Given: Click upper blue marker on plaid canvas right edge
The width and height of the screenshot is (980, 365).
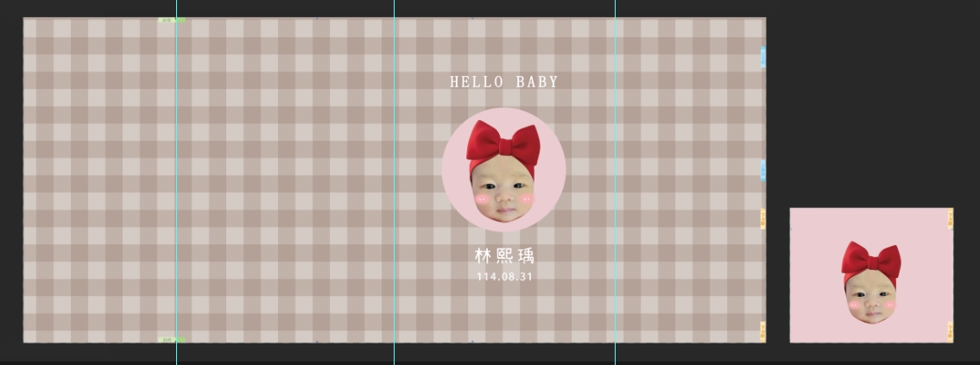Looking at the screenshot, I should (x=762, y=57).
